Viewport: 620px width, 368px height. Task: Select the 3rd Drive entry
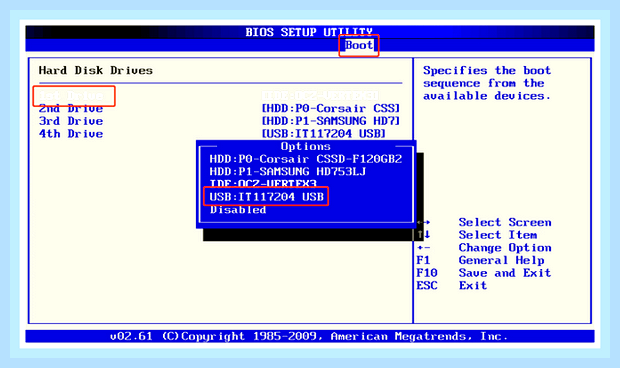click(x=71, y=121)
